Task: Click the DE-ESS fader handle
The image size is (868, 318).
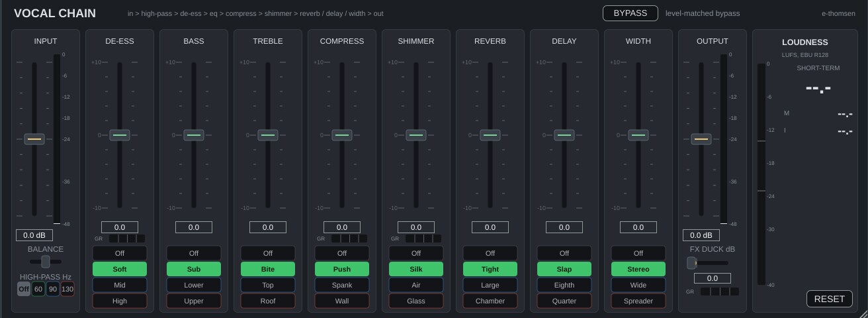Action: tap(120, 135)
